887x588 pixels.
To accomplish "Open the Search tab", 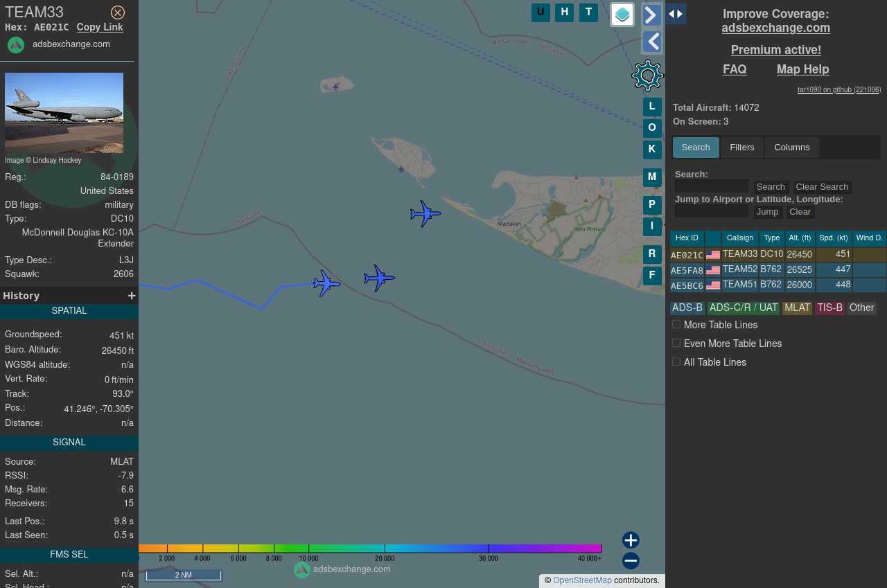I will click(x=696, y=148).
